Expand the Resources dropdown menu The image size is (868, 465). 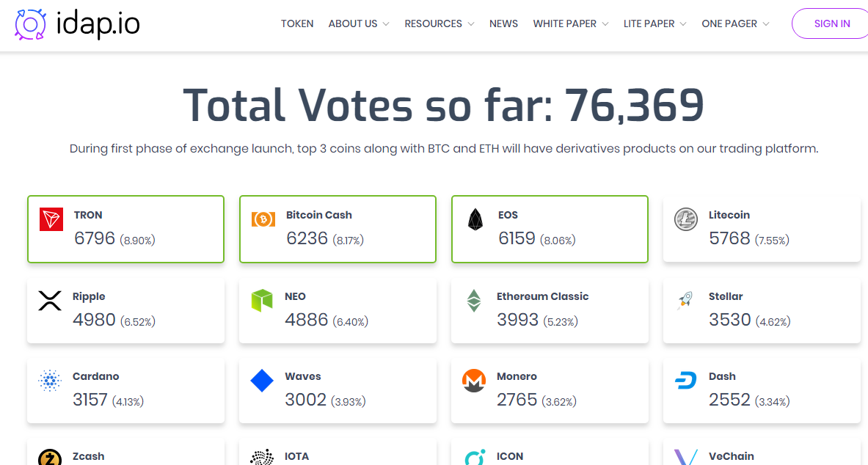click(x=439, y=23)
